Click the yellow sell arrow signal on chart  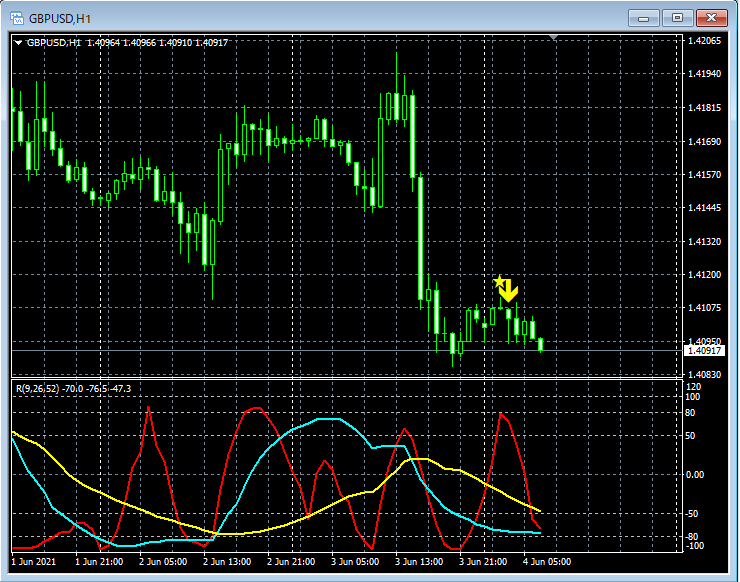(x=509, y=291)
